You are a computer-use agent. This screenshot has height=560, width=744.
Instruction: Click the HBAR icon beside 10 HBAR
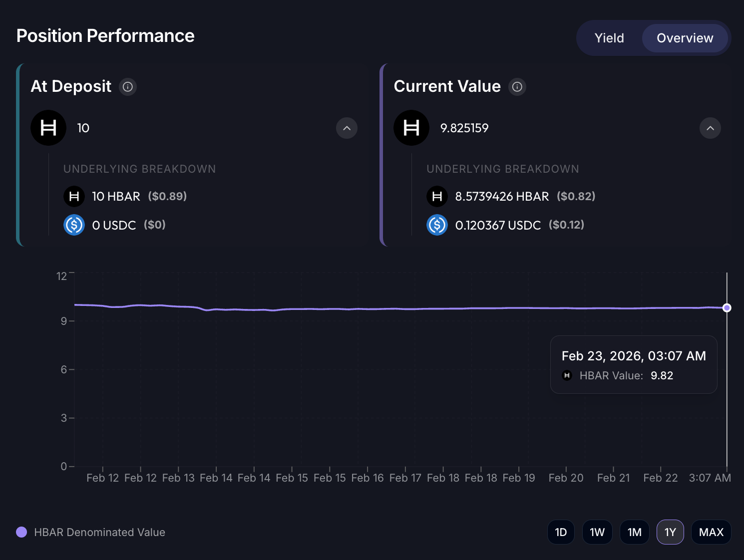click(74, 196)
